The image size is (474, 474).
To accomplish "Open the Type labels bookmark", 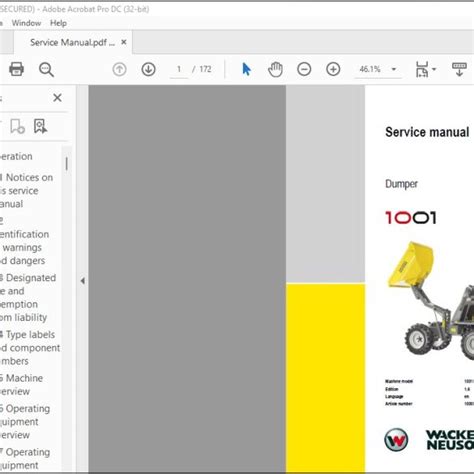I will (x=30, y=347).
